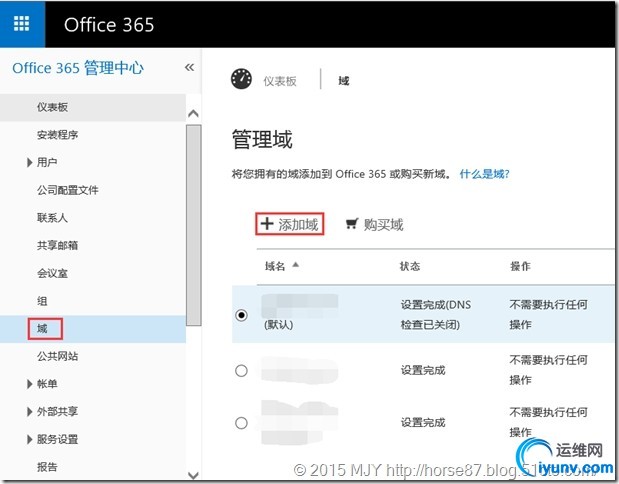
Task: Open 公共网站 in the sidebar
Action: [58, 356]
